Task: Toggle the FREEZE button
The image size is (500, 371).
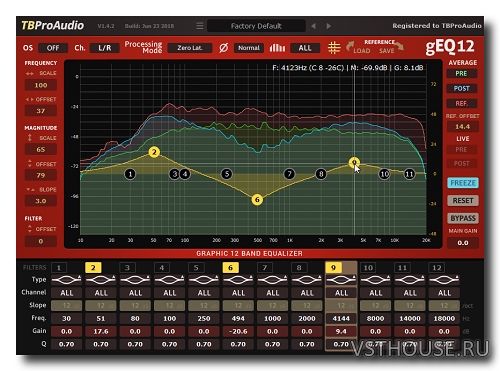Action: (463, 183)
